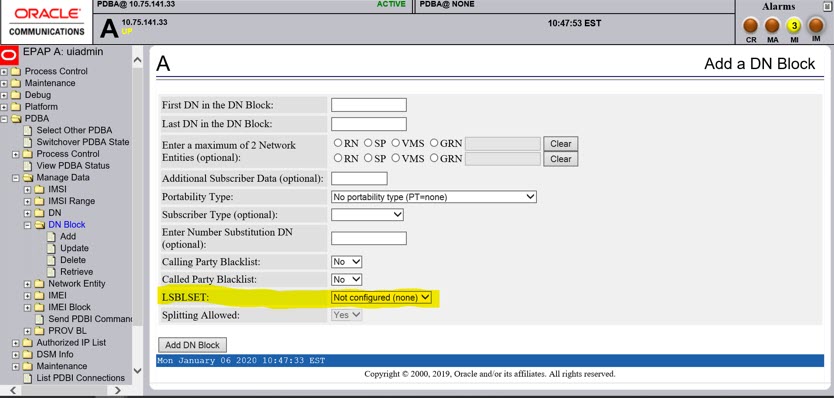Viewport: 834px width, 399px height.
Task: Click the Select Other PDBA page icon
Action: click(28, 130)
